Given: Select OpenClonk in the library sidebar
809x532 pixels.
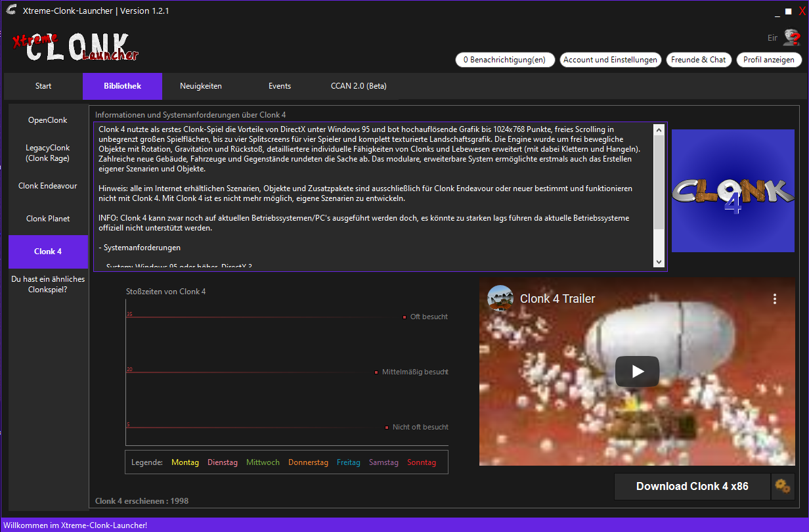Looking at the screenshot, I should pyautogui.click(x=48, y=120).
